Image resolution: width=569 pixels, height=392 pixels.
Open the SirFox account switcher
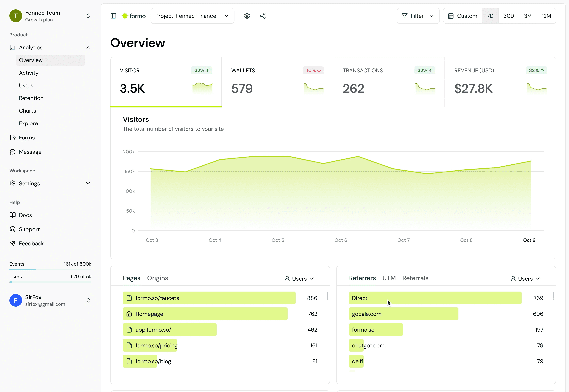coord(88,300)
